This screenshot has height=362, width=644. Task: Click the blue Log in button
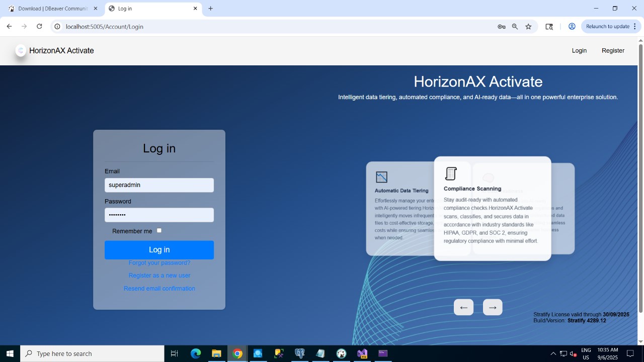click(x=159, y=250)
